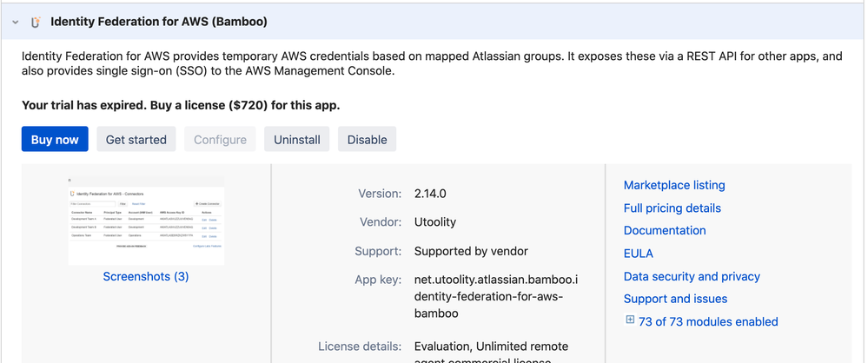Open the Screenshots (3) link
This screenshot has width=868, height=363.
(x=146, y=276)
